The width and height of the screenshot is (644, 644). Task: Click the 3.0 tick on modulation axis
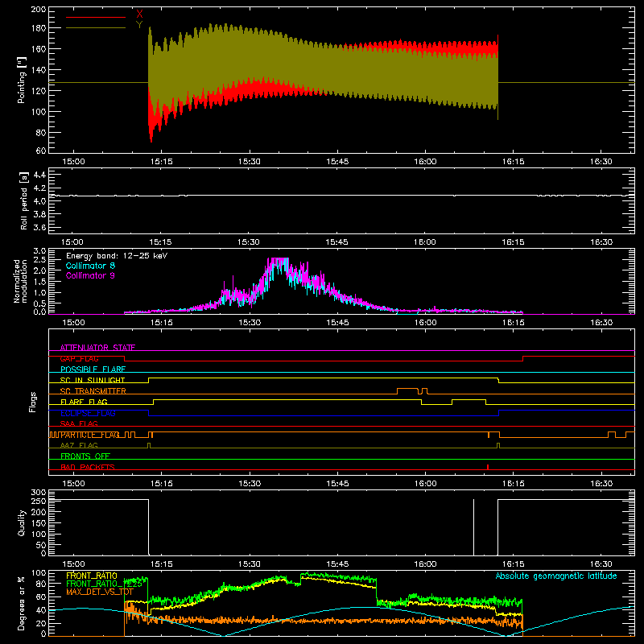pyautogui.click(x=39, y=251)
